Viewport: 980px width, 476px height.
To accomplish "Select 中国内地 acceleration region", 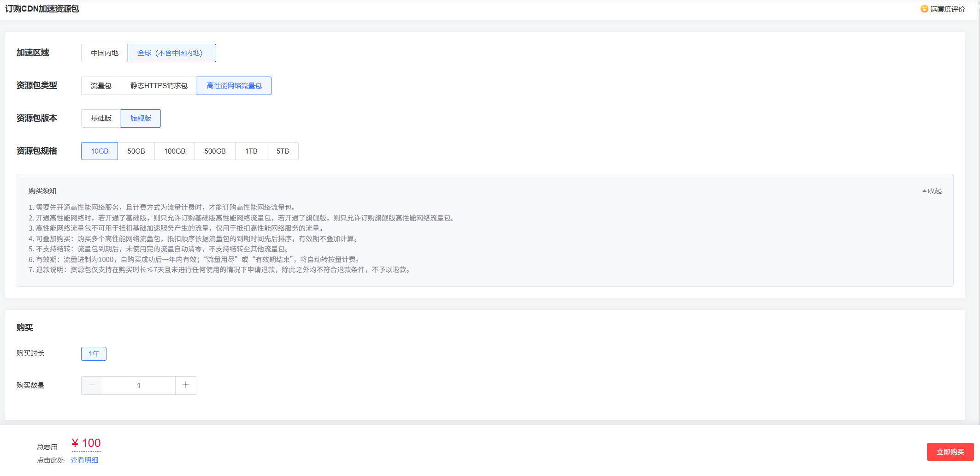I will pyautogui.click(x=105, y=53).
